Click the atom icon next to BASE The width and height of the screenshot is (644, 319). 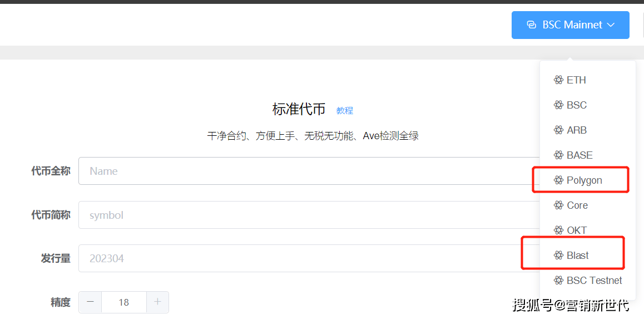(558, 155)
